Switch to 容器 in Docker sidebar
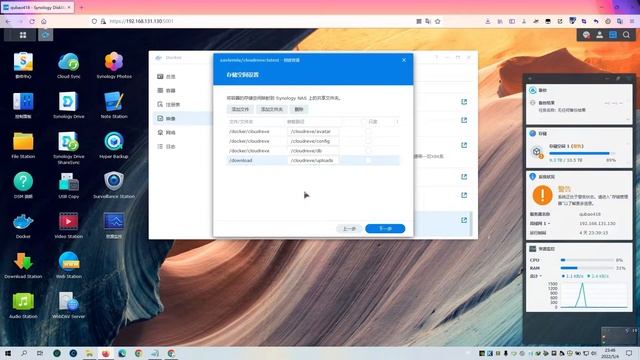The image size is (640, 360). (182, 91)
